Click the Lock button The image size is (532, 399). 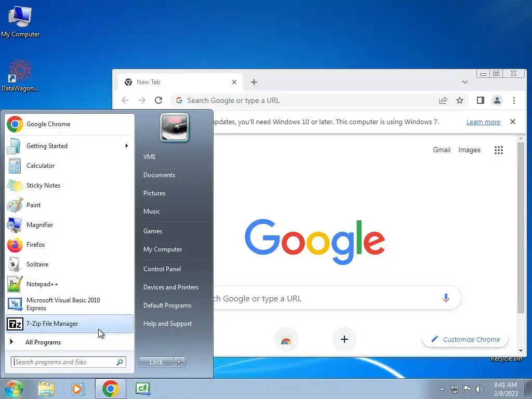tap(156, 362)
